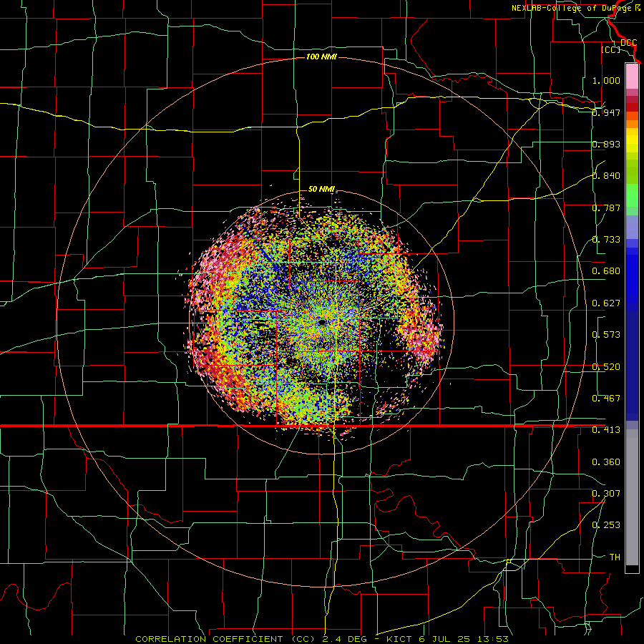This screenshot has height=644, width=644.
Task: Click the 0.307 scale value
Action: [x=606, y=494]
